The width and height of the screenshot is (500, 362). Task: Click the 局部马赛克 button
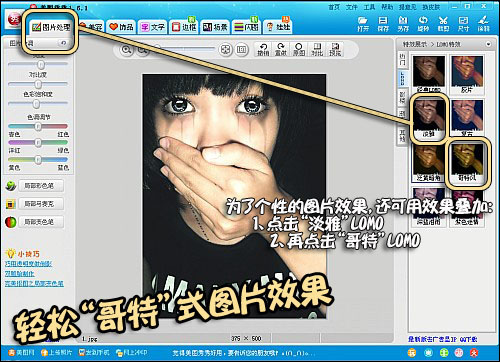click(x=41, y=204)
